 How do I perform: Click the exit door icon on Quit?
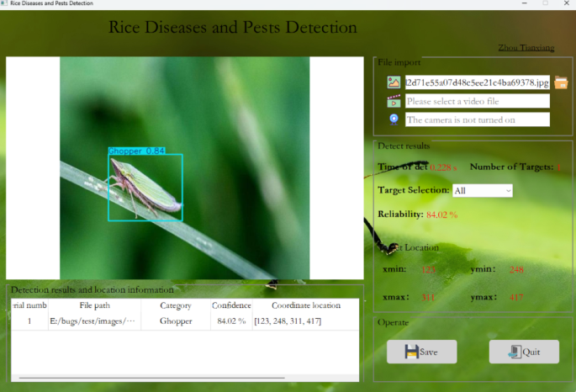point(513,352)
